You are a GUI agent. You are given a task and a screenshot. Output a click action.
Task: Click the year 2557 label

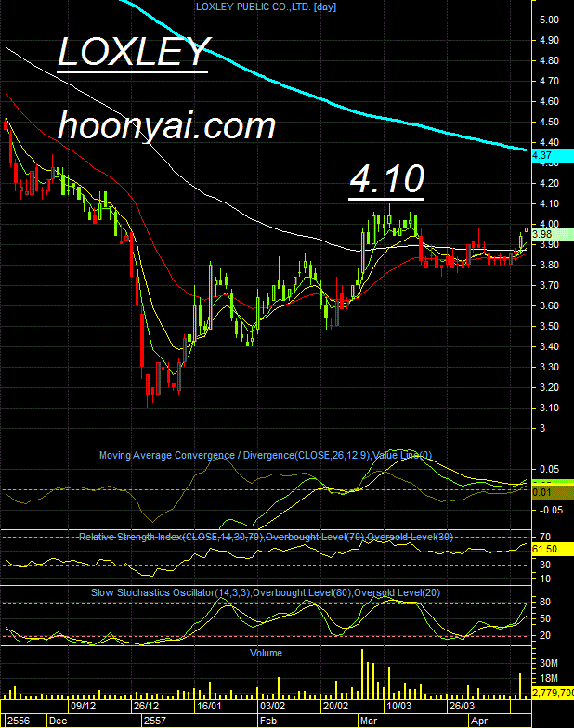click(x=154, y=721)
